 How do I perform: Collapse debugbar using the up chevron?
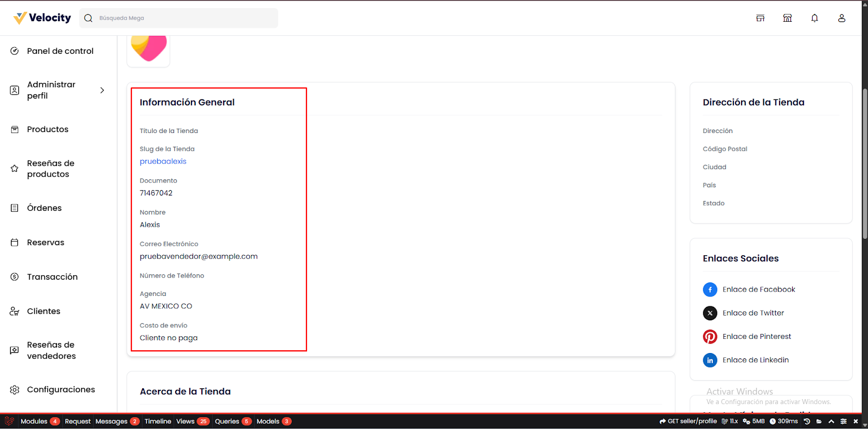click(831, 421)
